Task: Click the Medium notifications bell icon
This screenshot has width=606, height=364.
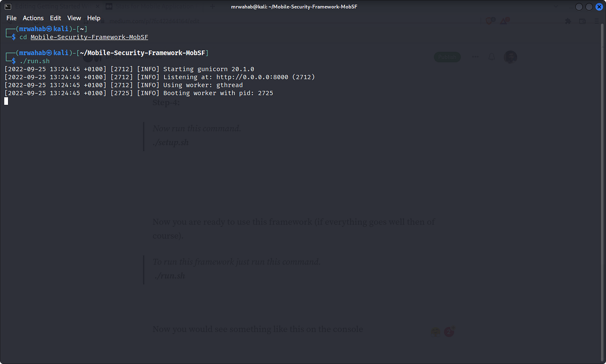Action: tap(492, 57)
